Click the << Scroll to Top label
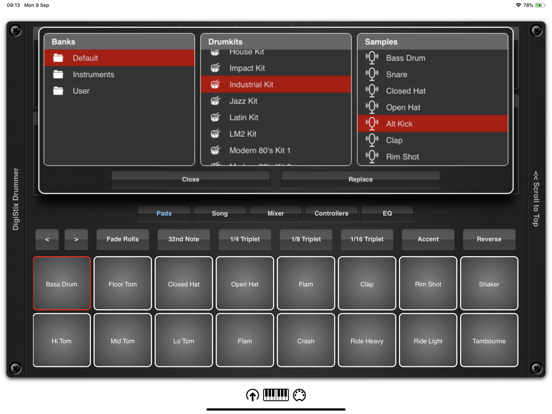The height and width of the screenshot is (414, 552). (x=536, y=199)
